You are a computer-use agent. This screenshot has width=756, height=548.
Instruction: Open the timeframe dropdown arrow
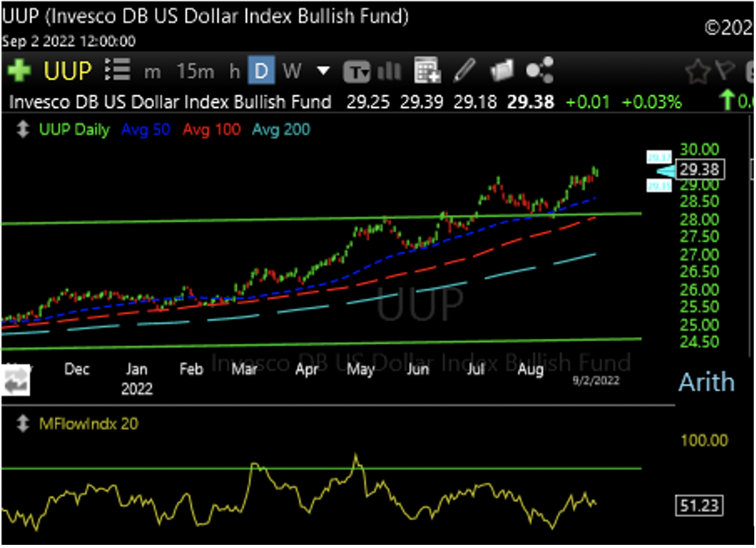pos(323,70)
